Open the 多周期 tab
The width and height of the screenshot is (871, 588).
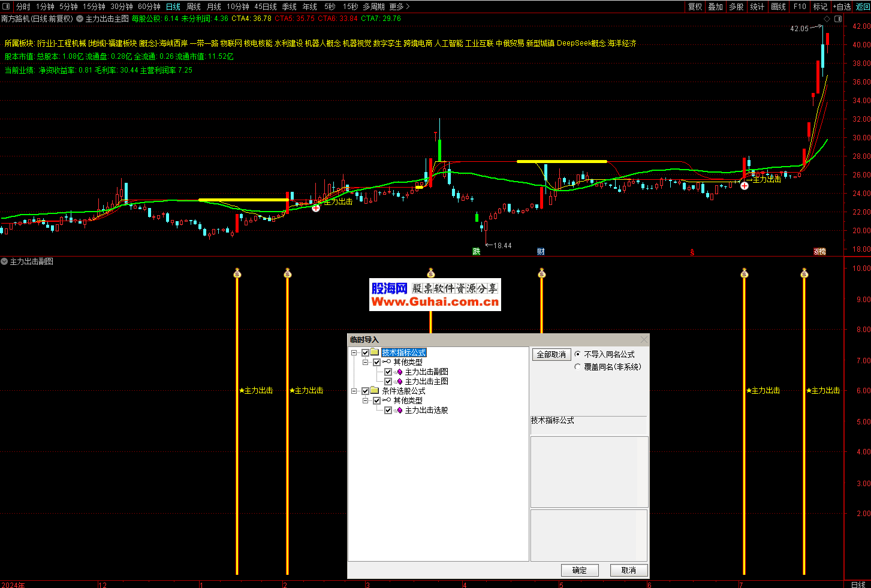coord(374,7)
